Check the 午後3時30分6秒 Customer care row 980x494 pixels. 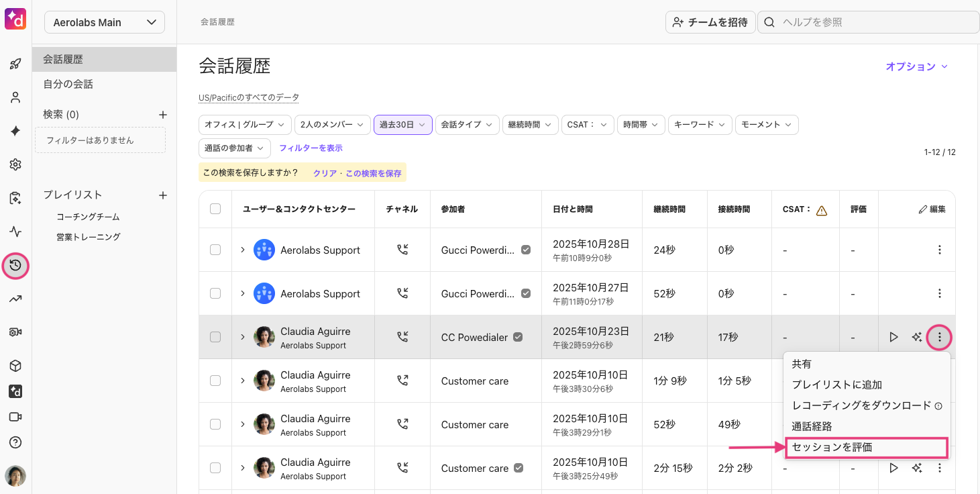(x=215, y=381)
